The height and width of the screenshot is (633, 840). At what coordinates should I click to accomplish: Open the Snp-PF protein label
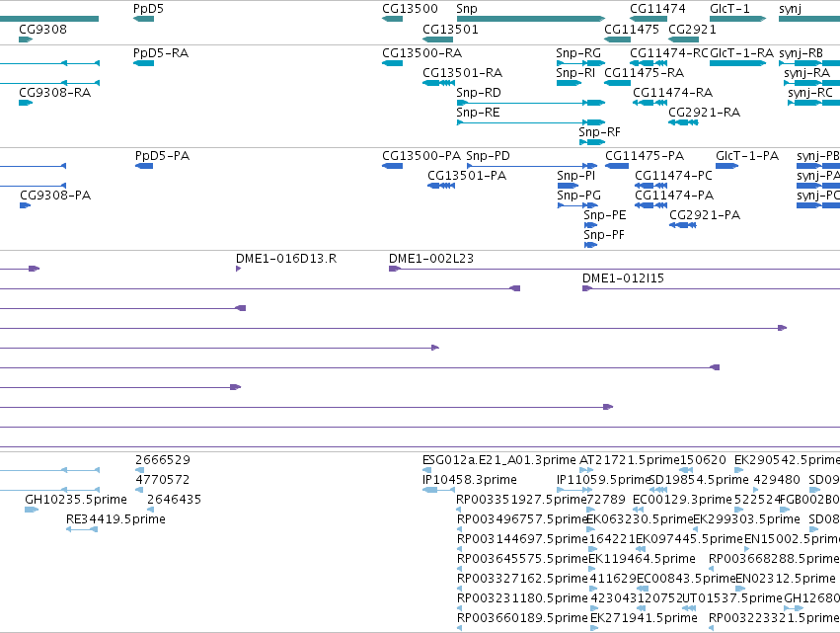[604, 235]
